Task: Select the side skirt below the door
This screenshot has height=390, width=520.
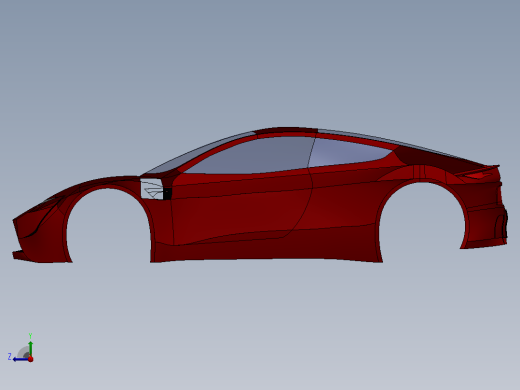Action: coord(267,247)
